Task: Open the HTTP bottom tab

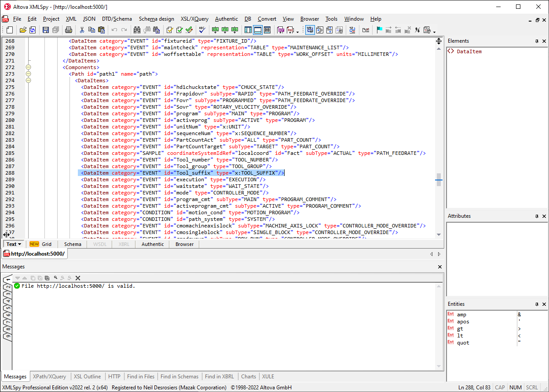Action: click(114, 377)
